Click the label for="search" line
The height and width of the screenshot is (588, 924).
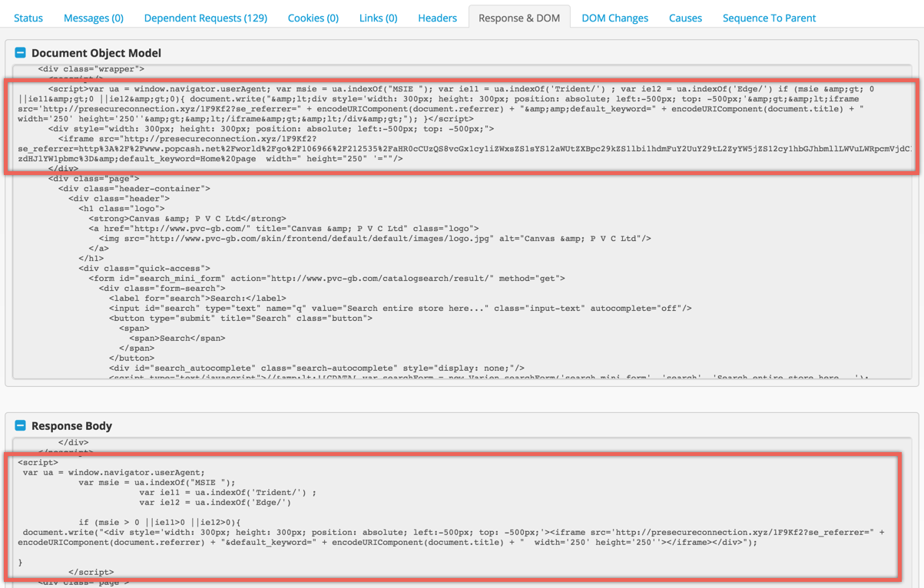point(197,299)
